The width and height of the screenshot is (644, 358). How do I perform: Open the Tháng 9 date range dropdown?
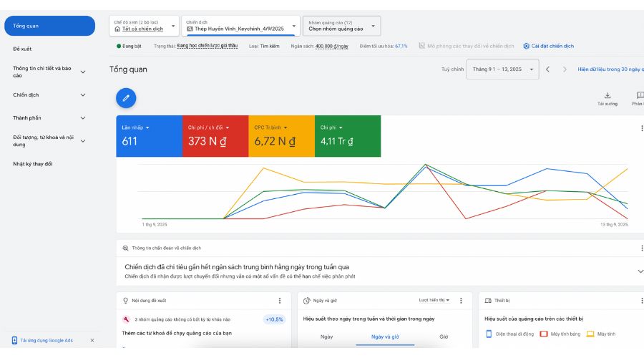click(503, 69)
